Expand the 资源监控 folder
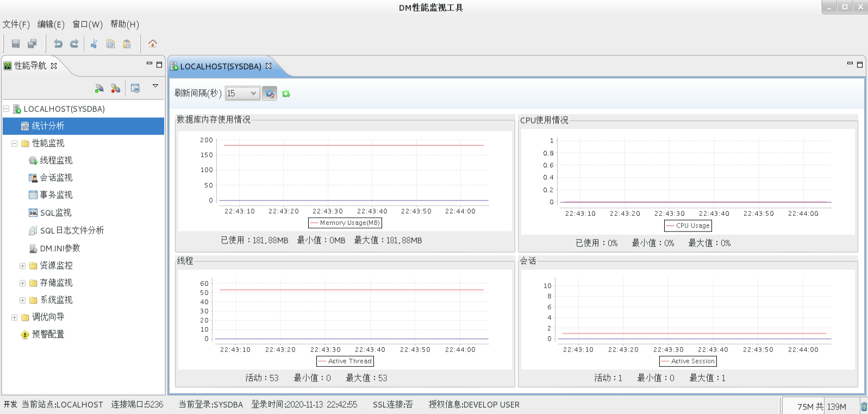This screenshot has height=414, width=868. point(23,266)
